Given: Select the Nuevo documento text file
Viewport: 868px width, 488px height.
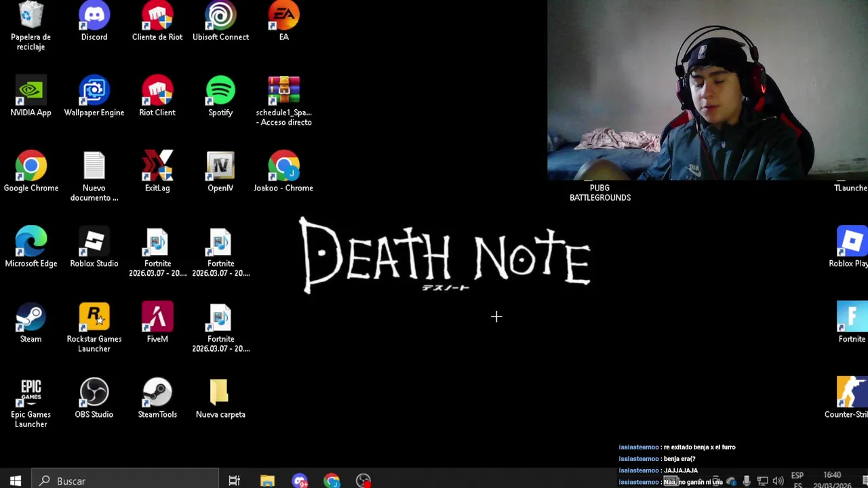Looking at the screenshot, I should (x=94, y=177).
